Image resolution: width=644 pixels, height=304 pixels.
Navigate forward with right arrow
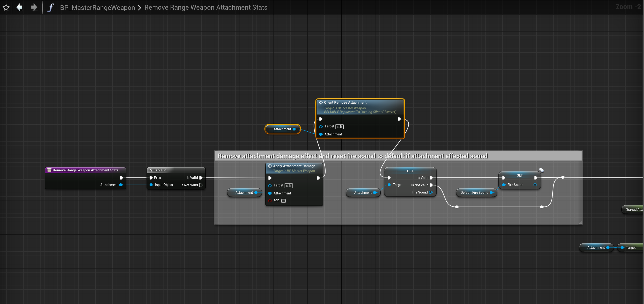pos(34,7)
